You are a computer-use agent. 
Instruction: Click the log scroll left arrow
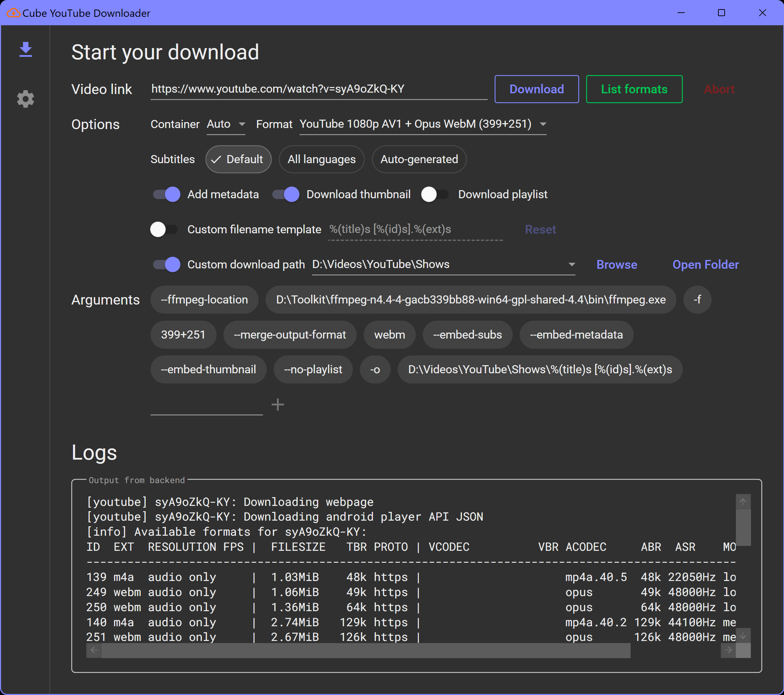pos(94,650)
